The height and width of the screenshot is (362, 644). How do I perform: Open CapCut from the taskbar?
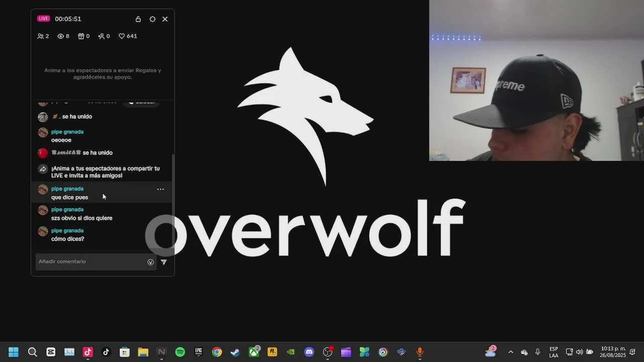point(51,352)
